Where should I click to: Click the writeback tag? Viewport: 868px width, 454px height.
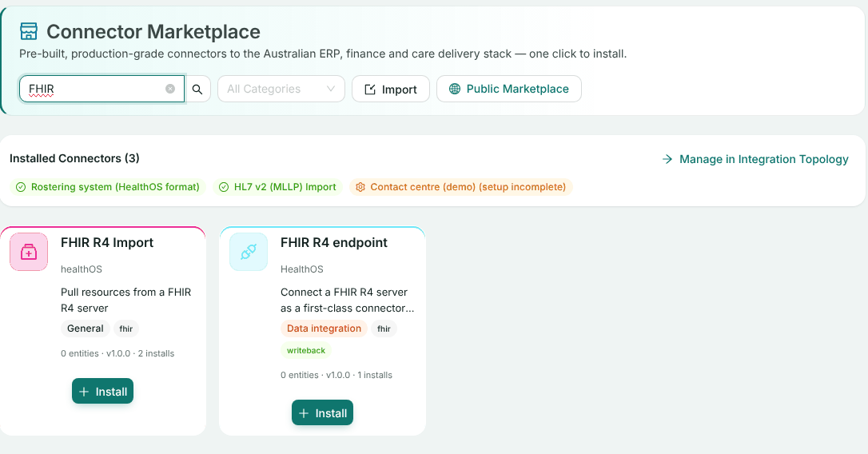tap(306, 350)
